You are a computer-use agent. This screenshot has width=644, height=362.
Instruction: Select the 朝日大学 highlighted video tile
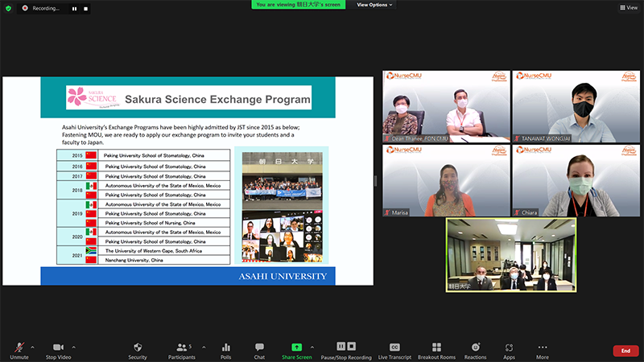[x=511, y=255]
